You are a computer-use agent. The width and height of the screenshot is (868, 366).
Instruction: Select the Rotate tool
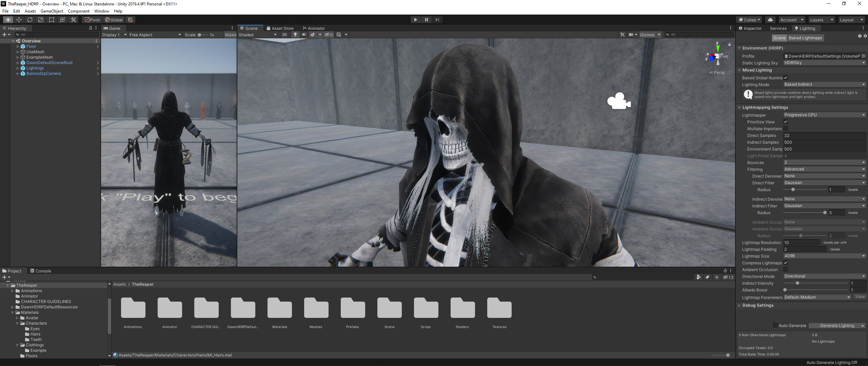pyautogui.click(x=30, y=20)
